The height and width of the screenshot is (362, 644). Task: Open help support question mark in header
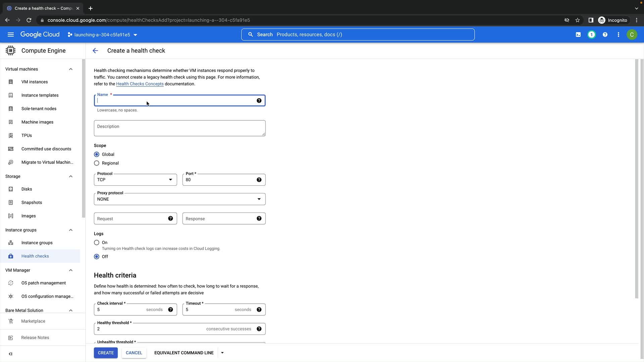(605, 35)
